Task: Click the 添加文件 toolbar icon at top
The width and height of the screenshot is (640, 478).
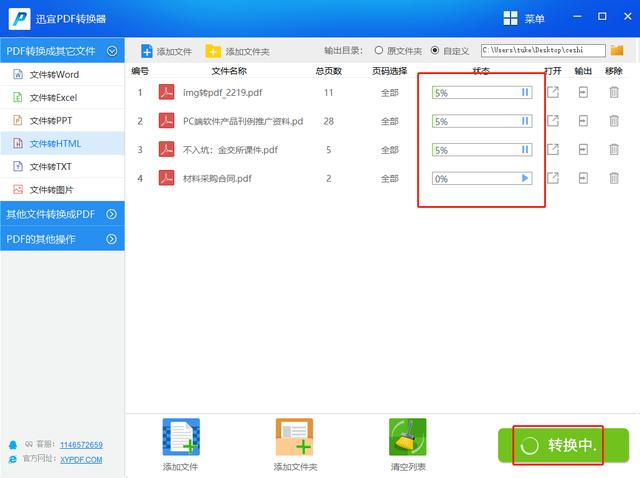Action: tap(147, 51)
